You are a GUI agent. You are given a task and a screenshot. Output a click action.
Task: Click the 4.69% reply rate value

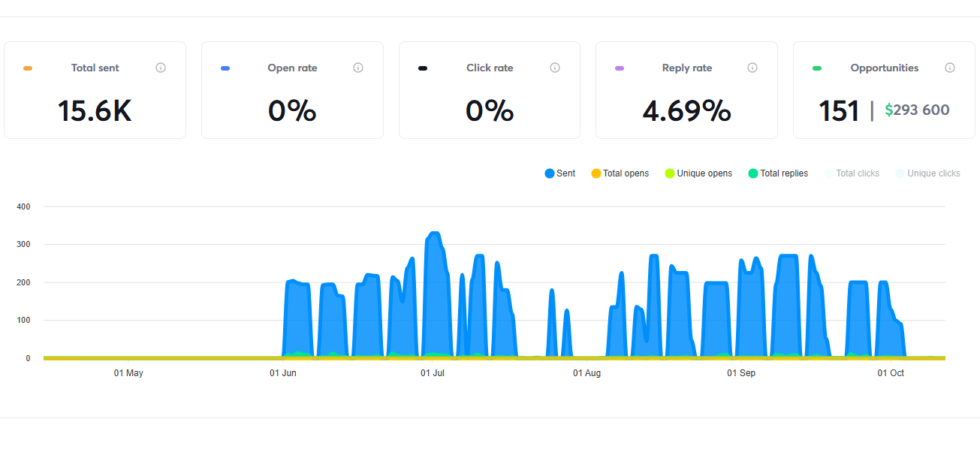(686, 111)
